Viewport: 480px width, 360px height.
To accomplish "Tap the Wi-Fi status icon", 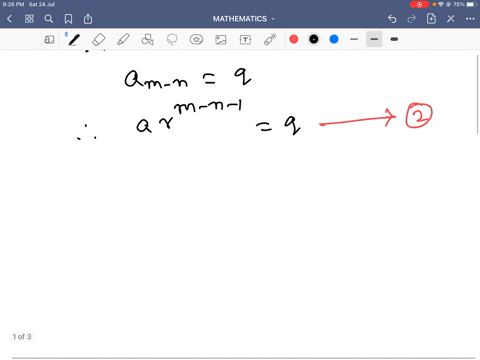I will 441,4.
